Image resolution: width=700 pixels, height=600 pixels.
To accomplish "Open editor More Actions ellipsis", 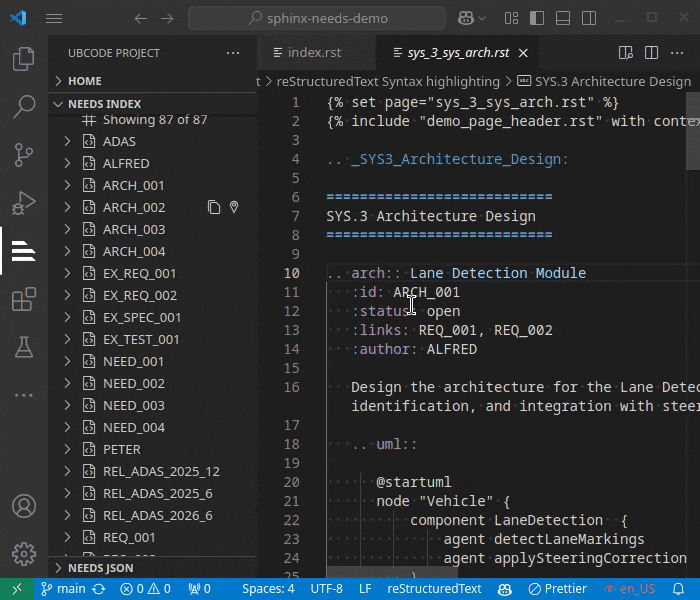I will point(677,53).
